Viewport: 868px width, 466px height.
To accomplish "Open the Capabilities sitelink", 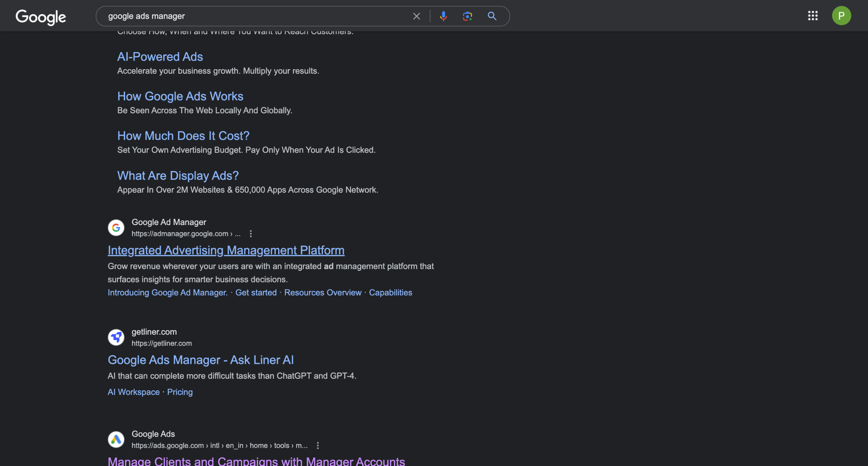I will (391, 293).
